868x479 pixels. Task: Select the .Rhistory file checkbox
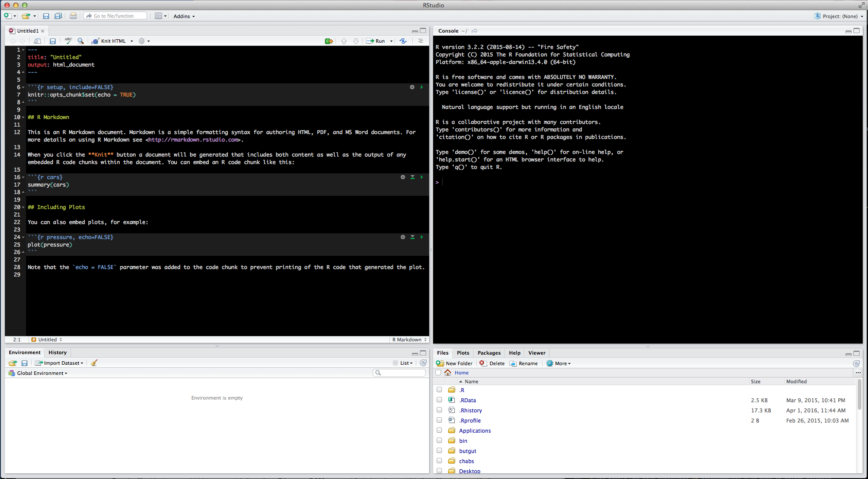[439, 410]
